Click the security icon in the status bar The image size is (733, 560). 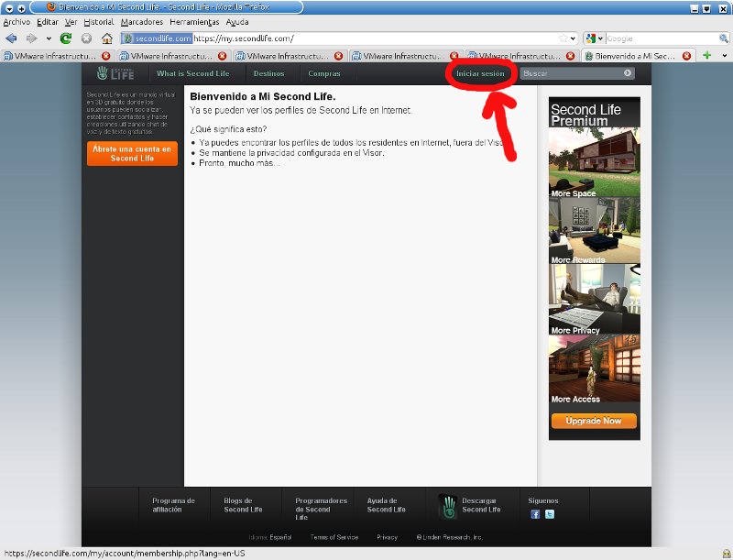[726, 554]
